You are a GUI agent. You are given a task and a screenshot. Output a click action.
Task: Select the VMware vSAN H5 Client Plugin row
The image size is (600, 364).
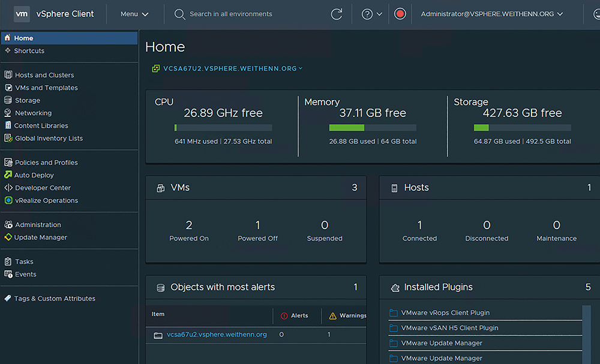(485, 328)
